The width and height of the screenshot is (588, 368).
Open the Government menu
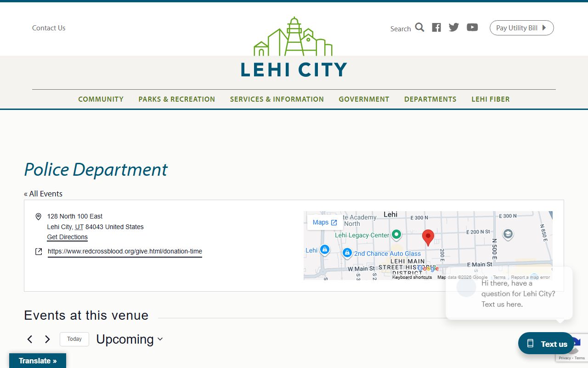pos(364,99)
